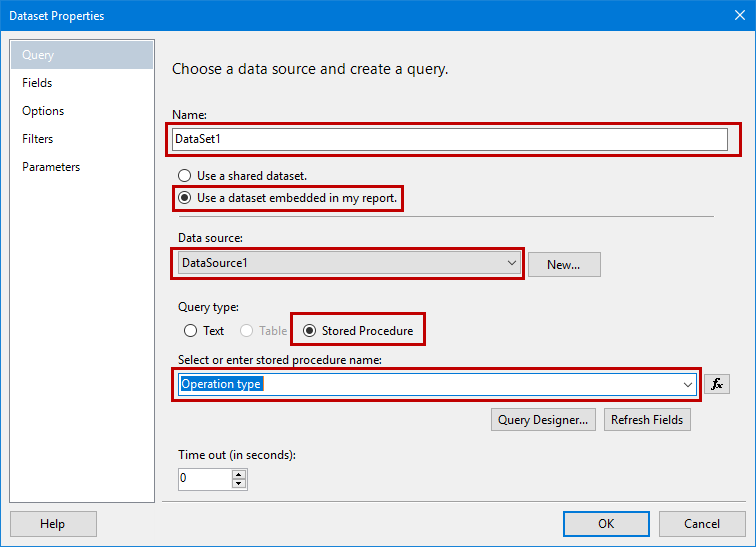This screenshot has width=756, height=547.
Task: Choose dataset embedded in my report
Action: pos(185,198)
